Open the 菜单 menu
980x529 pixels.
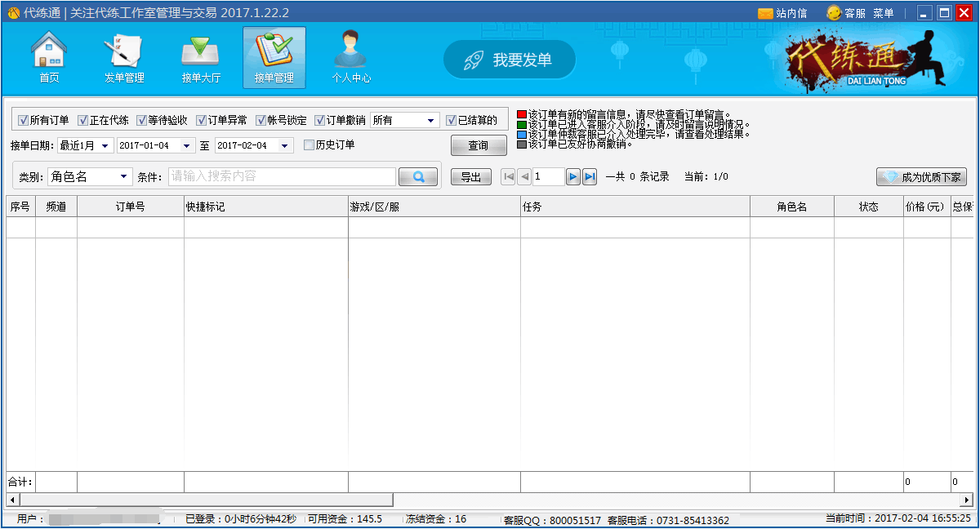pyautogui.click(x=883, y=13)
